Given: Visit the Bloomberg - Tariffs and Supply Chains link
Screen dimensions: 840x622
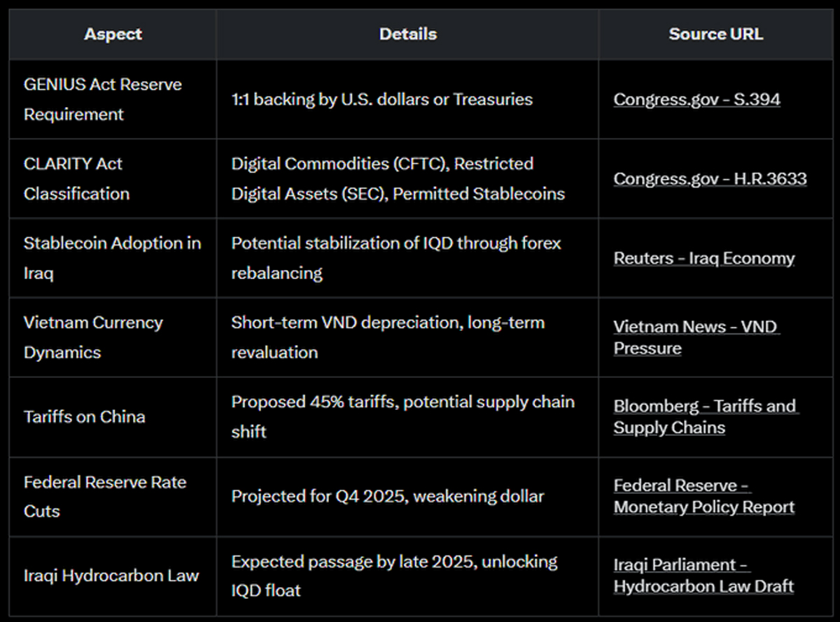Looking at the screenshot, I should (704, 417).
